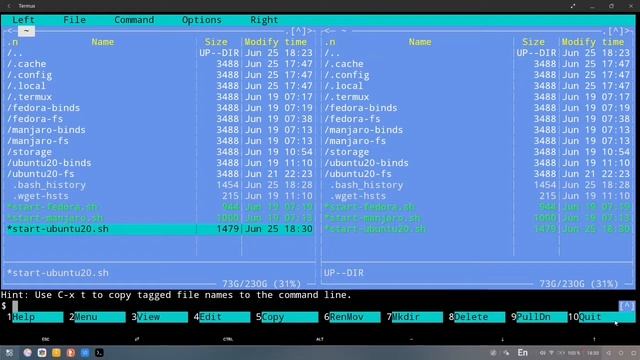
Task: Open the Options menu
Action: (x=202, y=20)
